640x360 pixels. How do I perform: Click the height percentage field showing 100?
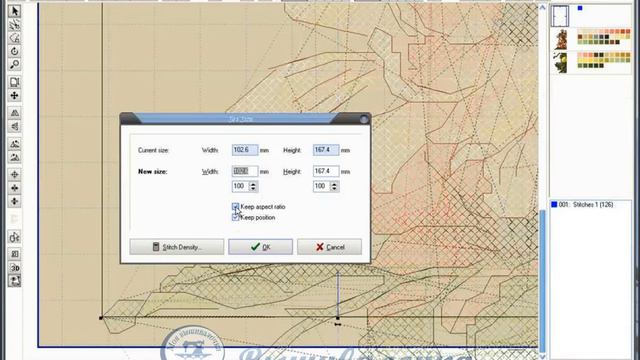click(322, 187)
